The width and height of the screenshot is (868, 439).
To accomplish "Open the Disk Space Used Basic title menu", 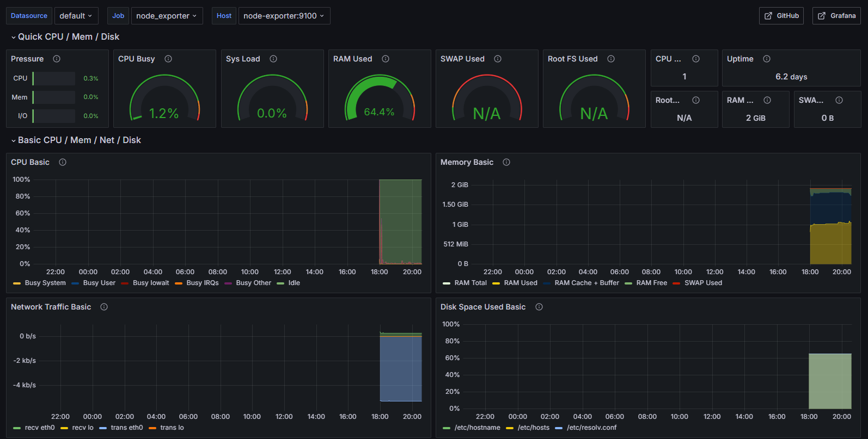I will click(483, 307).
